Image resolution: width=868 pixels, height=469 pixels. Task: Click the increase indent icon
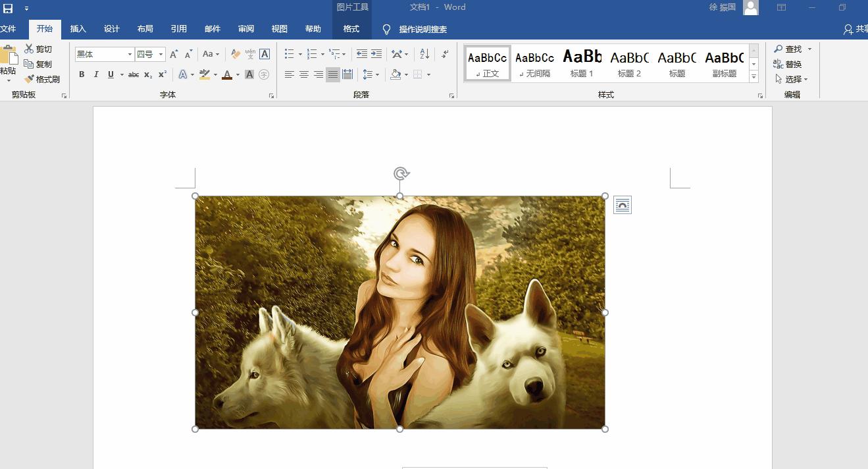point(376,54)
